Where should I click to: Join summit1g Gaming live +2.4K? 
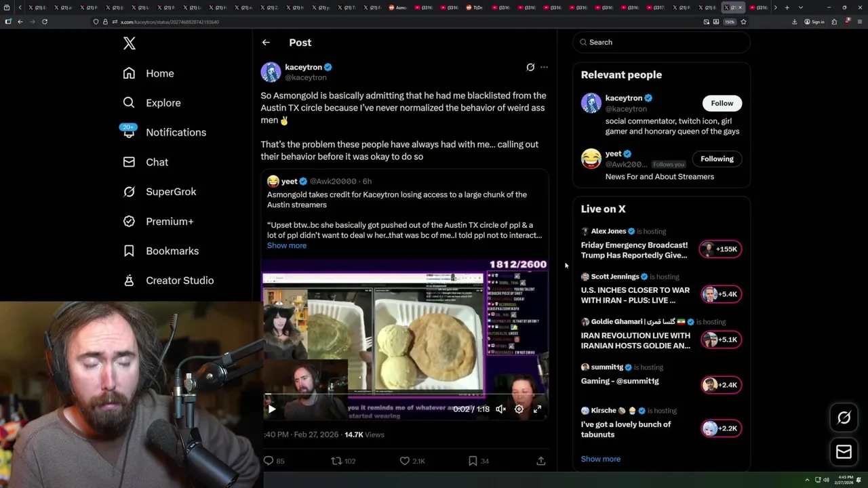[x=721, y=385]
